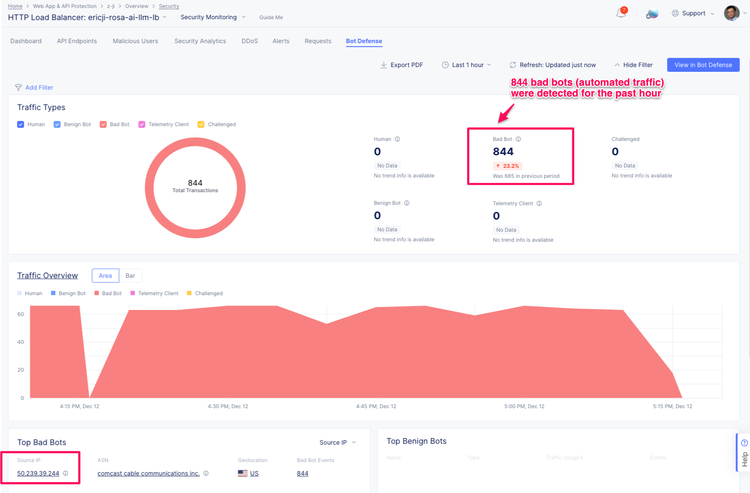Click the info icon beside Bad Bot
The height and width of the screenshot is (493, 750).
click(518, 139)
